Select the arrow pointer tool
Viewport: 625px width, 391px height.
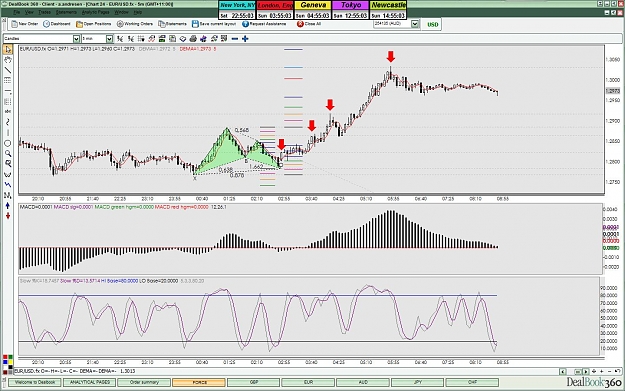click(x=8, y=49)
